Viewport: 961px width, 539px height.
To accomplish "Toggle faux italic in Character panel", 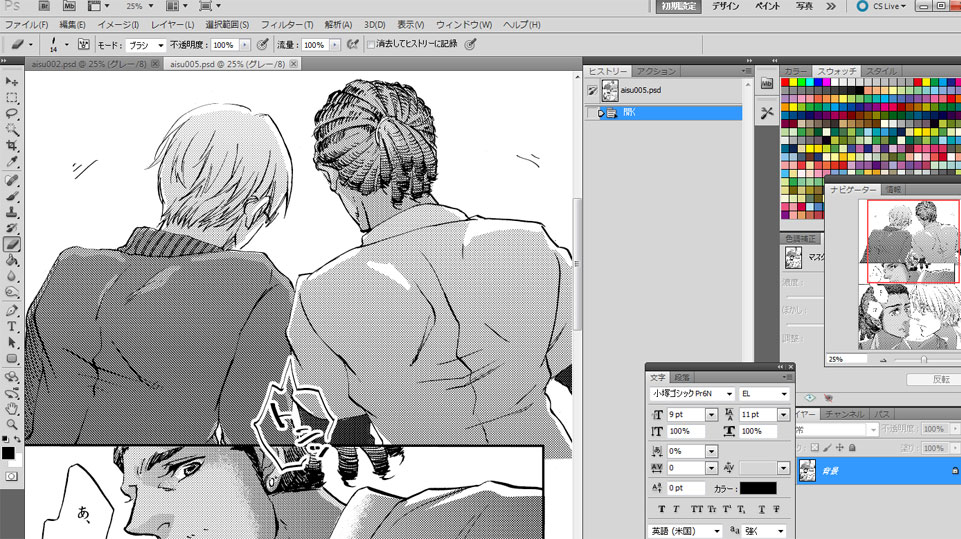I will coord(677,509).
